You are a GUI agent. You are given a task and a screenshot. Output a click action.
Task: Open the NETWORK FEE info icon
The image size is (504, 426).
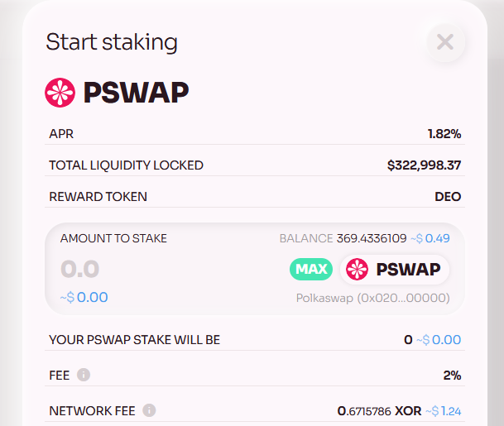[x=149, y=410]
